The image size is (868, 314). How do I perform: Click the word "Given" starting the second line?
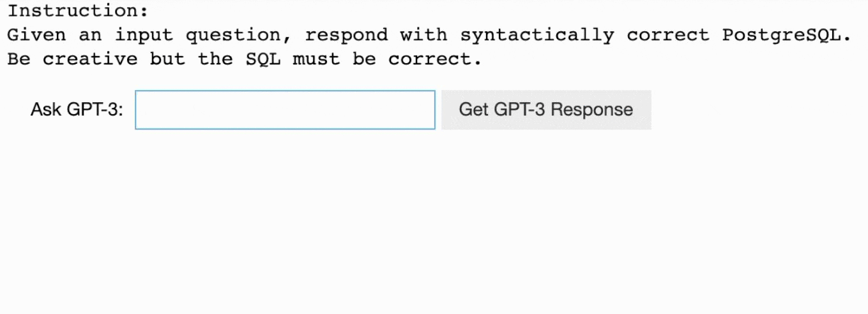(36, 35)
